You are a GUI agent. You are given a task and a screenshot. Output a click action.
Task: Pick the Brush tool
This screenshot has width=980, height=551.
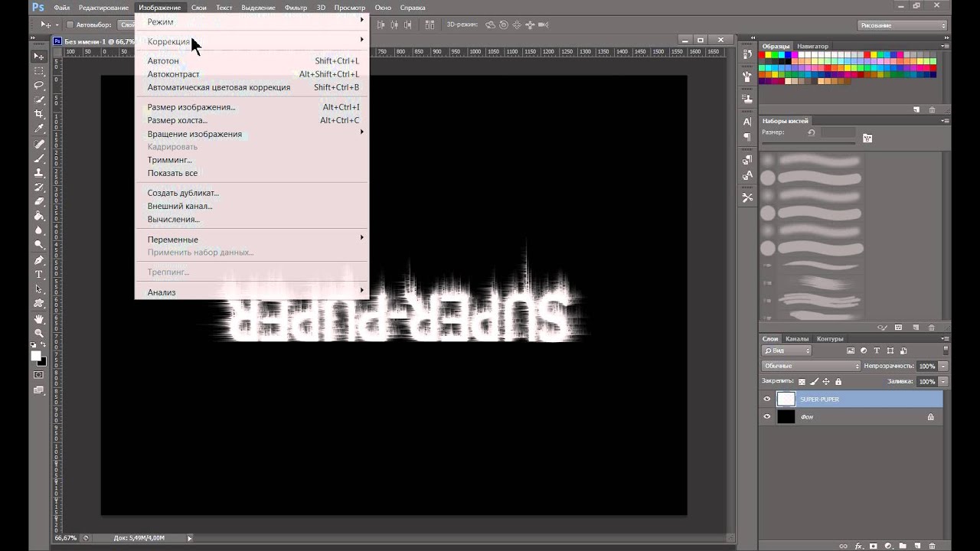tap(39, 158)
